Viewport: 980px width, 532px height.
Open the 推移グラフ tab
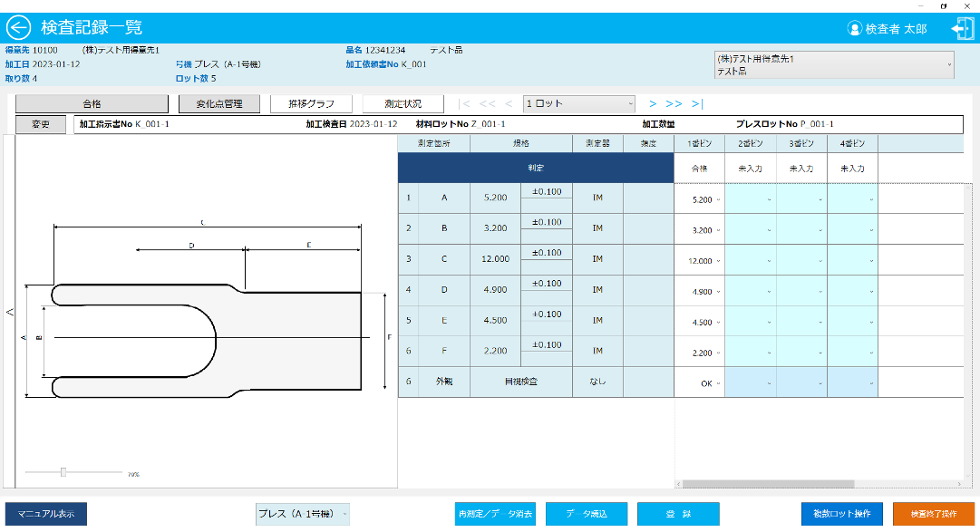click(x=311, y=104)
